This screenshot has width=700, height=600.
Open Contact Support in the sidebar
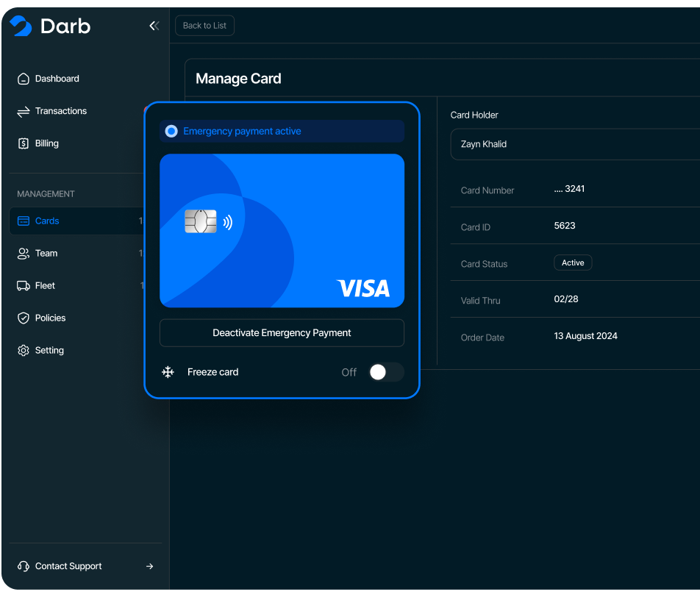[68, 566]
